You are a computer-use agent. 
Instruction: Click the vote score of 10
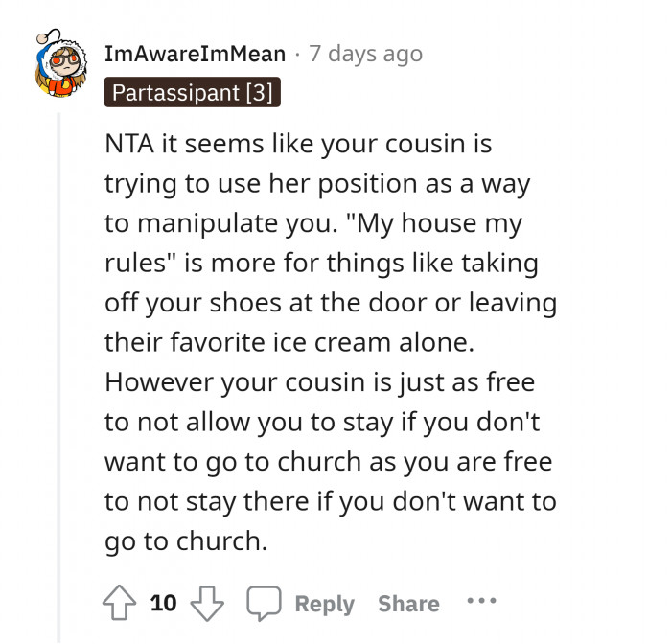tap(164, 603)
